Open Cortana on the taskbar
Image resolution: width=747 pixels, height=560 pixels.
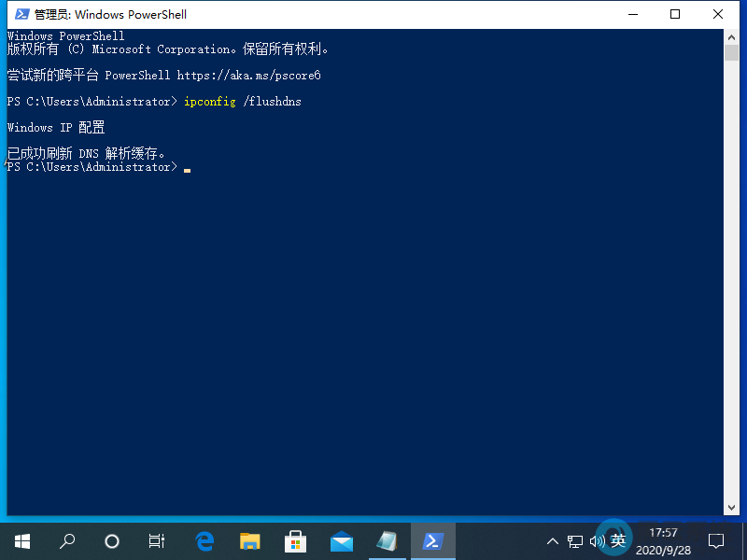[x=112, y=540]
